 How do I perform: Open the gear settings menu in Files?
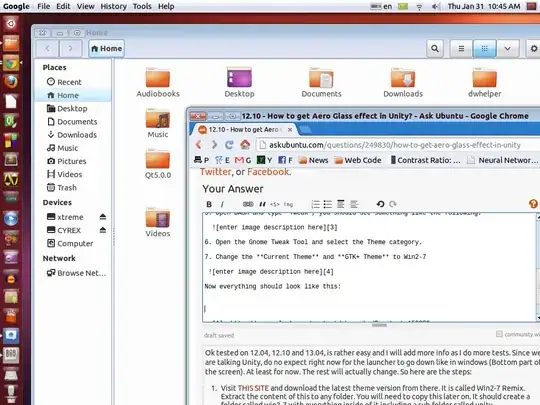[533, 49]
